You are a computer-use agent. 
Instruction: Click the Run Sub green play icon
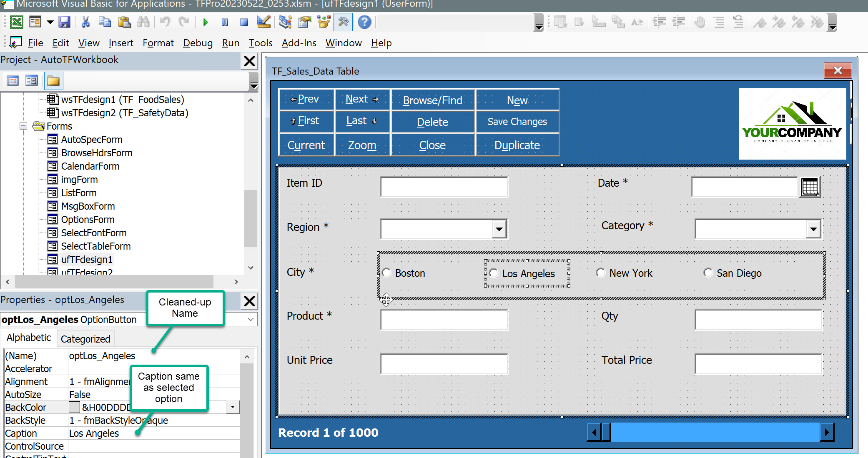coord(206,22)
